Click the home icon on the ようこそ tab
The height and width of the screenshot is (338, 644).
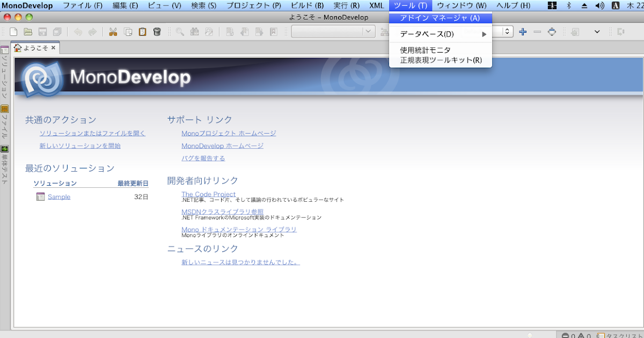(18, 48)
